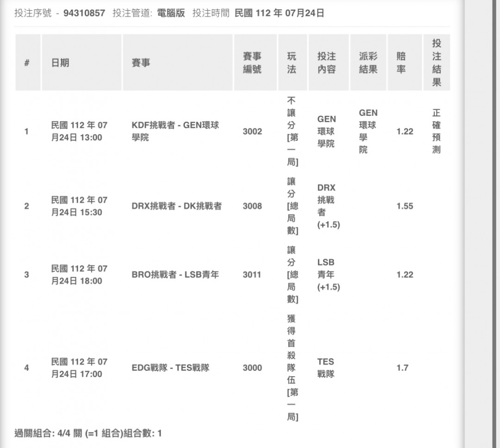Click the 投注管道 label

pos(132,13)
